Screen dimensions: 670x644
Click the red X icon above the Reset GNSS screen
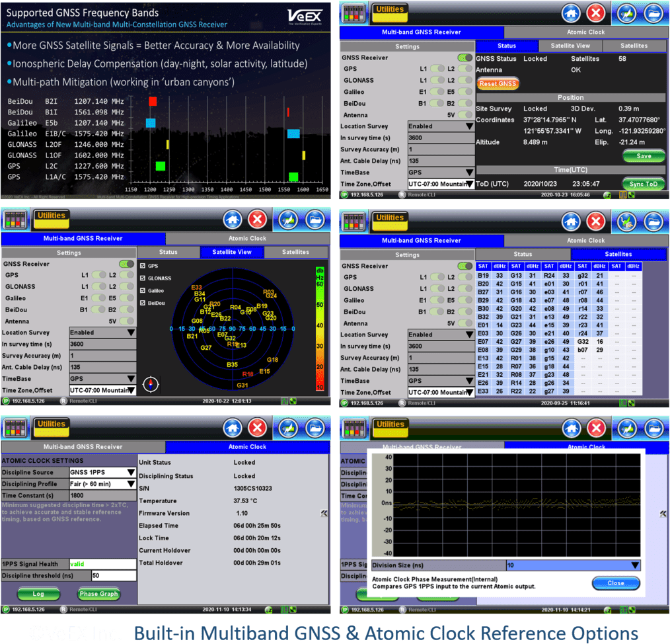tap(595, 13)
